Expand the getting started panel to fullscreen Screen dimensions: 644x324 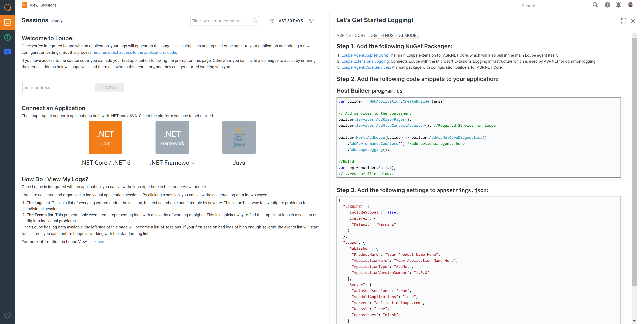pyautogui.click(x=624, y=21)
